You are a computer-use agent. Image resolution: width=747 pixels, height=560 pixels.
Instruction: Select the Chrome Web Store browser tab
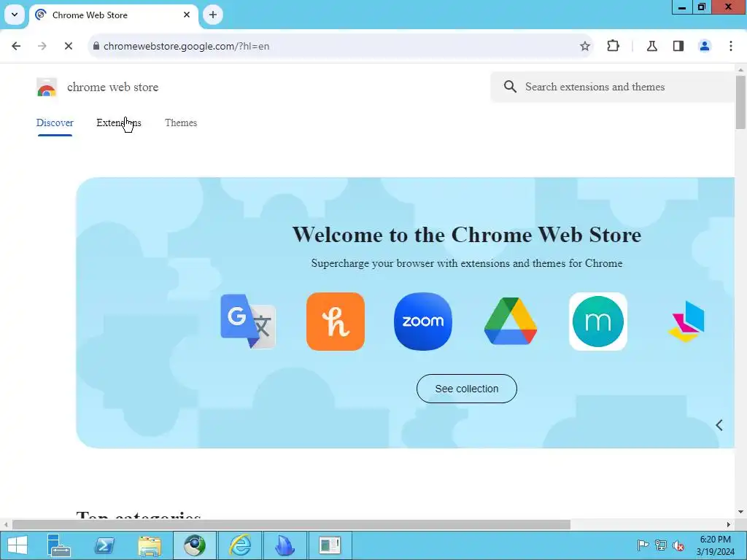coord(113,15)
